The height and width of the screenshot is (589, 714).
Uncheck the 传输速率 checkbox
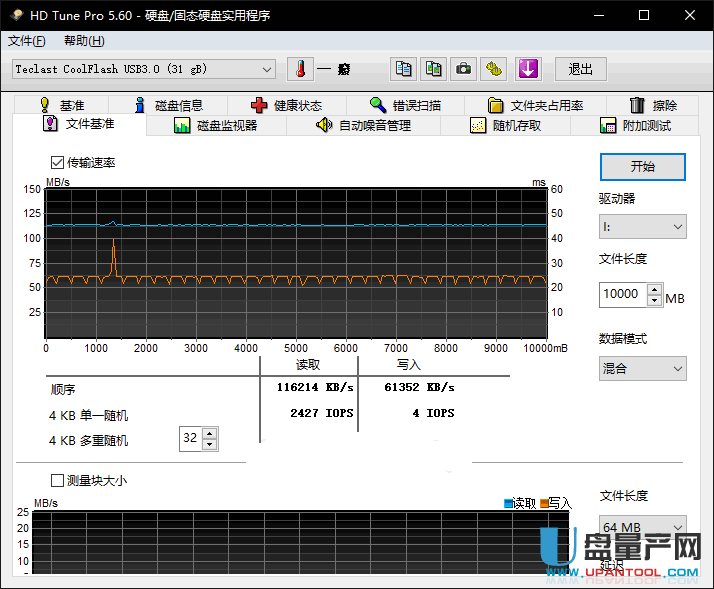[x=57, y=162]
